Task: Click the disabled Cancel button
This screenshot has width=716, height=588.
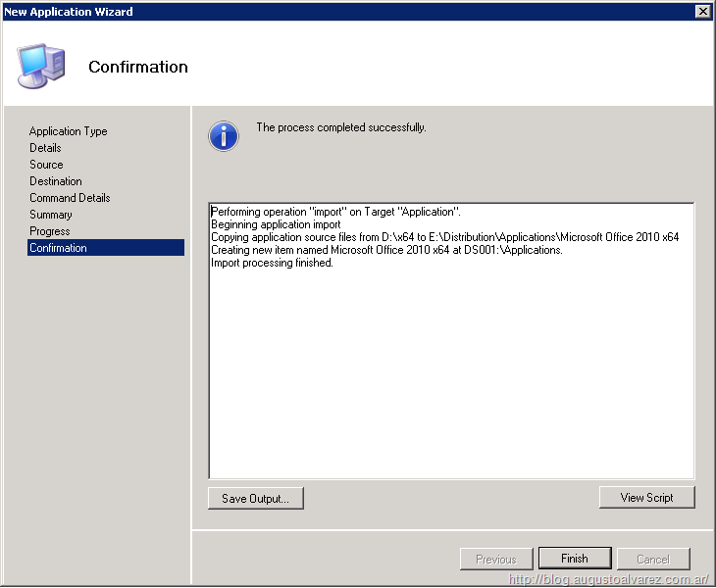Action: tap(653, 560)
